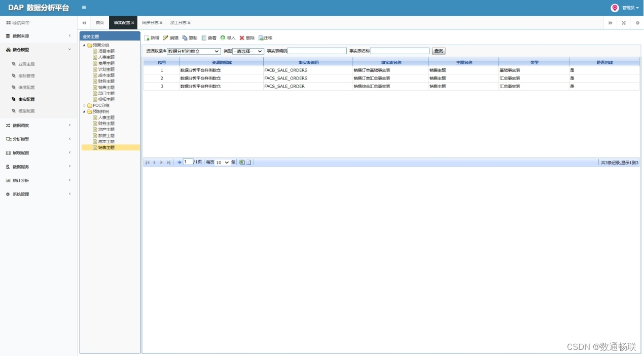This screenshot has width=644, height=356.
Task: Click the 查看 view toolbar button
Action: [x=209, y=38]
